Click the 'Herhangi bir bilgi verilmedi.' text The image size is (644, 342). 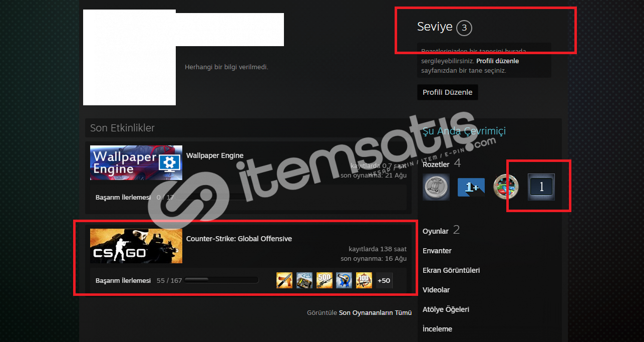point(226,67)
